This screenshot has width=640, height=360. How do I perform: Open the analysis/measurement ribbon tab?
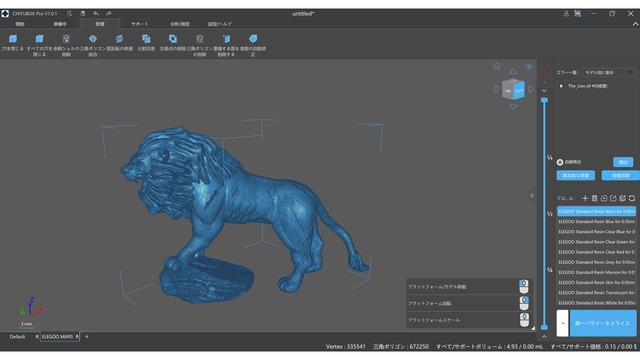[180, 24]
